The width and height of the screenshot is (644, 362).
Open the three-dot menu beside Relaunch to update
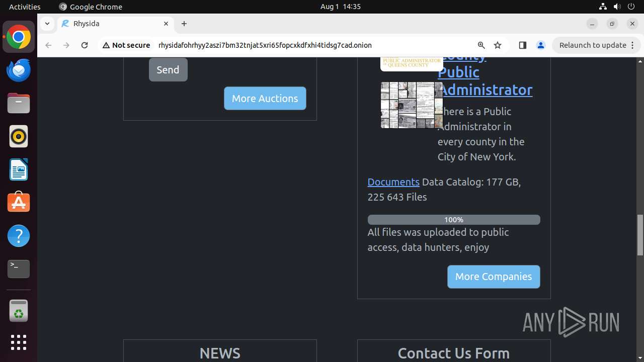pos(633,45)
